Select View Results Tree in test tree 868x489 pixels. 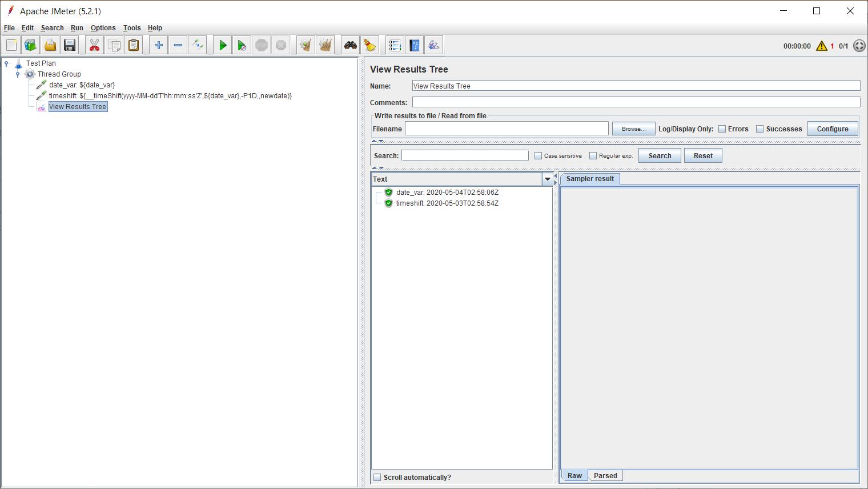(x=78, y=107)
